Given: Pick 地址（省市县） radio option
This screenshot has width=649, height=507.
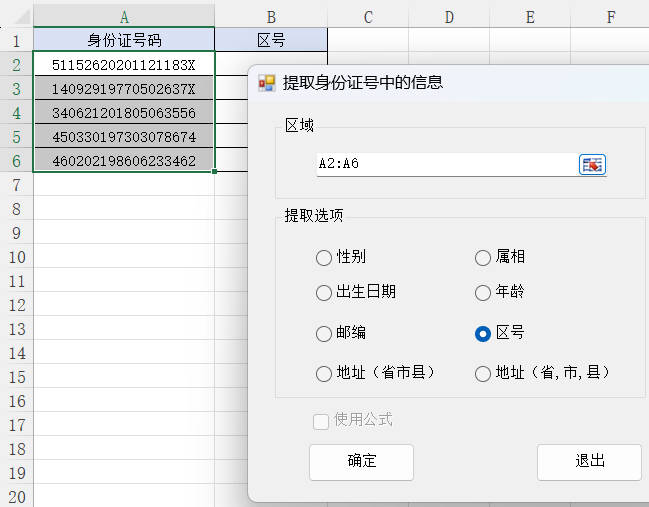Looking at the screenshot, I should click(x=324, y=374).
